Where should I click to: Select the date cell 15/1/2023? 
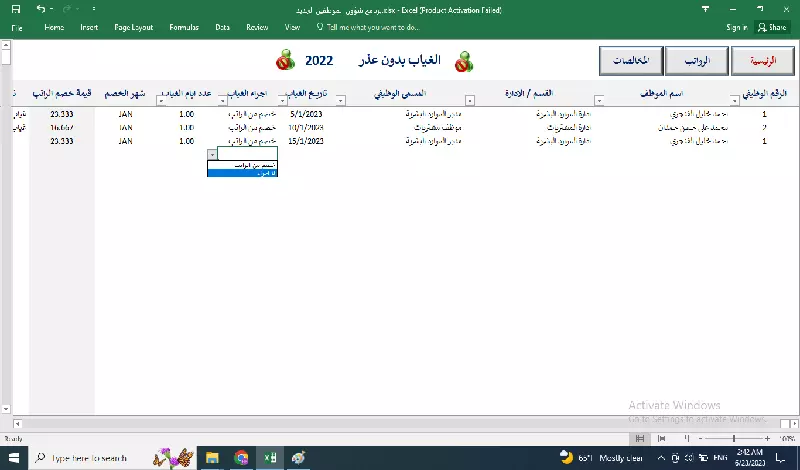(306, 141)
